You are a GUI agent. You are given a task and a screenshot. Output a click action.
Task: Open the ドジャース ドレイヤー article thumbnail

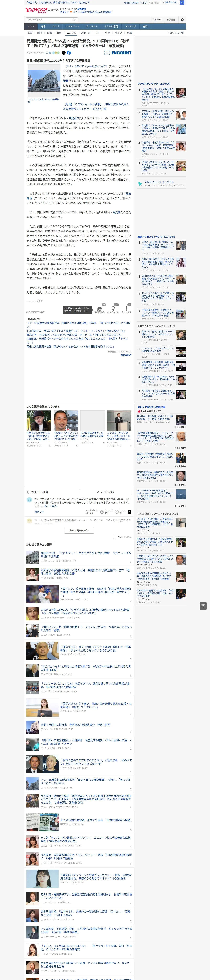click(x=42, y=594)
